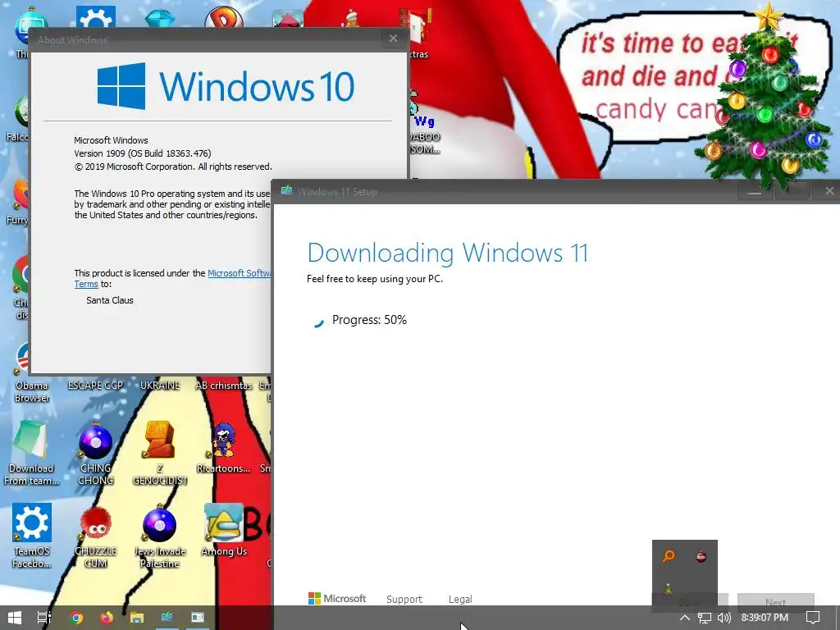Click the Windows 10 logo in About Windows
Viewport: 840px width, 630px height.
[226, 85]
